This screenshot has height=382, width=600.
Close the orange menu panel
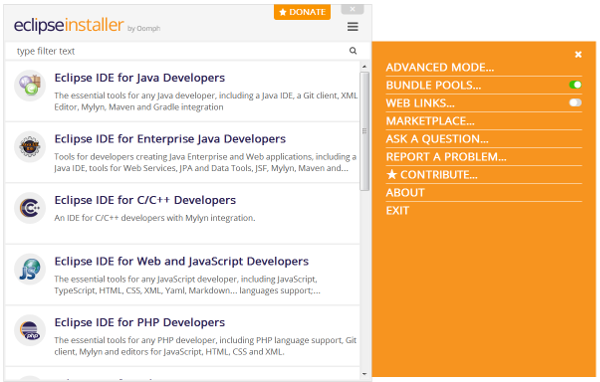coord(578,54)
